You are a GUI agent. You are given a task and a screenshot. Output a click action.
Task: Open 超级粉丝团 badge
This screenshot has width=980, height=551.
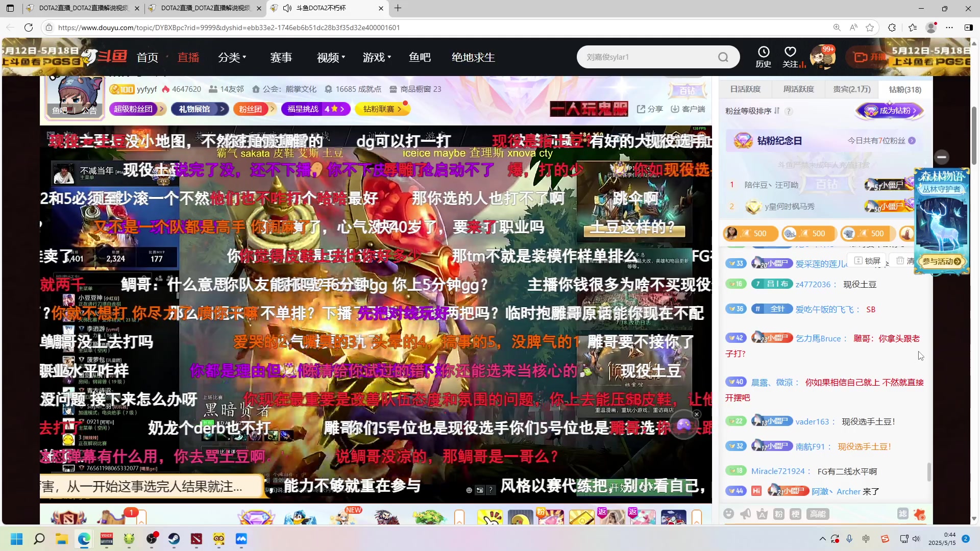point(137,109)
